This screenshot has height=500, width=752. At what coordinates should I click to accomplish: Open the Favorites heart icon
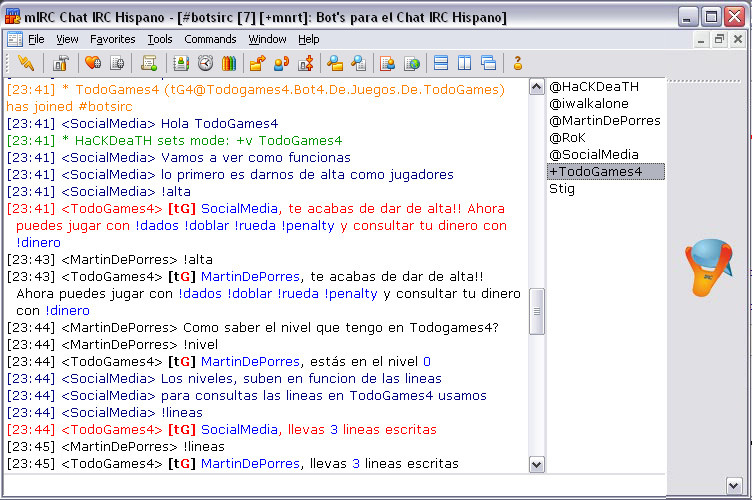[93, 63]
